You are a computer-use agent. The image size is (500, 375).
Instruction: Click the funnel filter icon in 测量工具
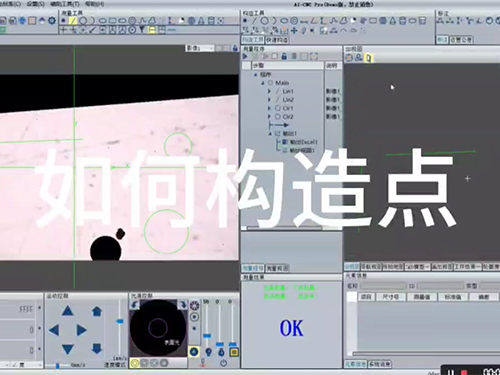[x=142, y=30]
